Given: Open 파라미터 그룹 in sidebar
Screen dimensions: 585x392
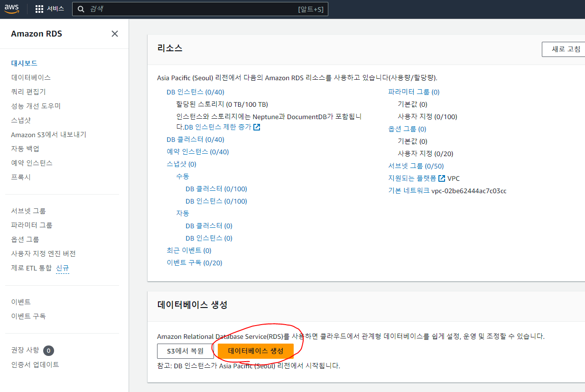Looking at the screenshot, I should [x=32, y=225].
